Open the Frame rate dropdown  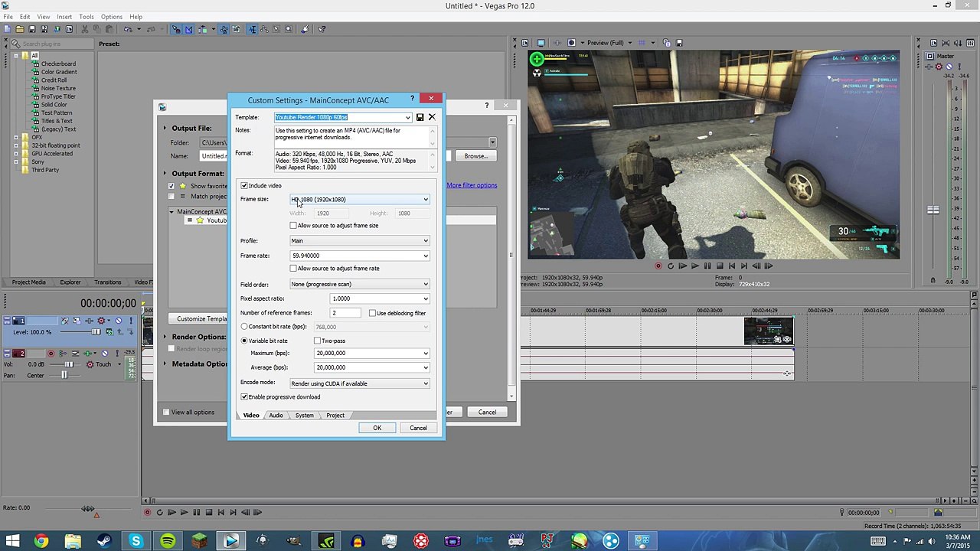pos(426,256)
